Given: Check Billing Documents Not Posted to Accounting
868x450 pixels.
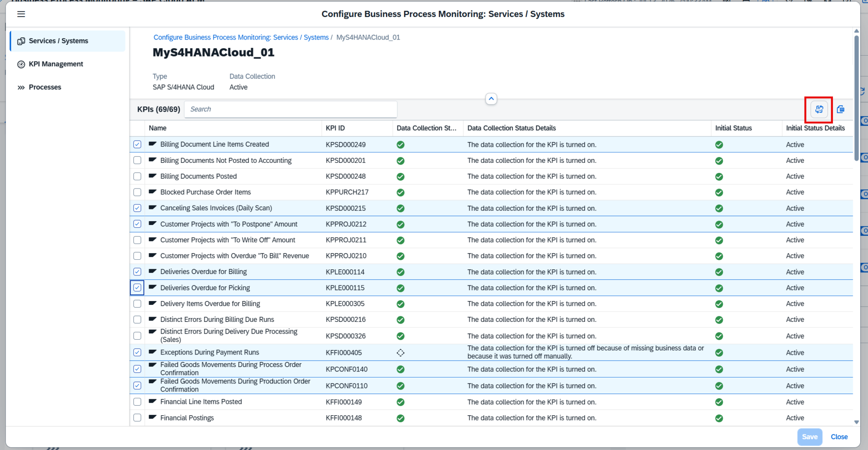Looking at the screenshot, I should pyautogui.click(x=137, y=160).
